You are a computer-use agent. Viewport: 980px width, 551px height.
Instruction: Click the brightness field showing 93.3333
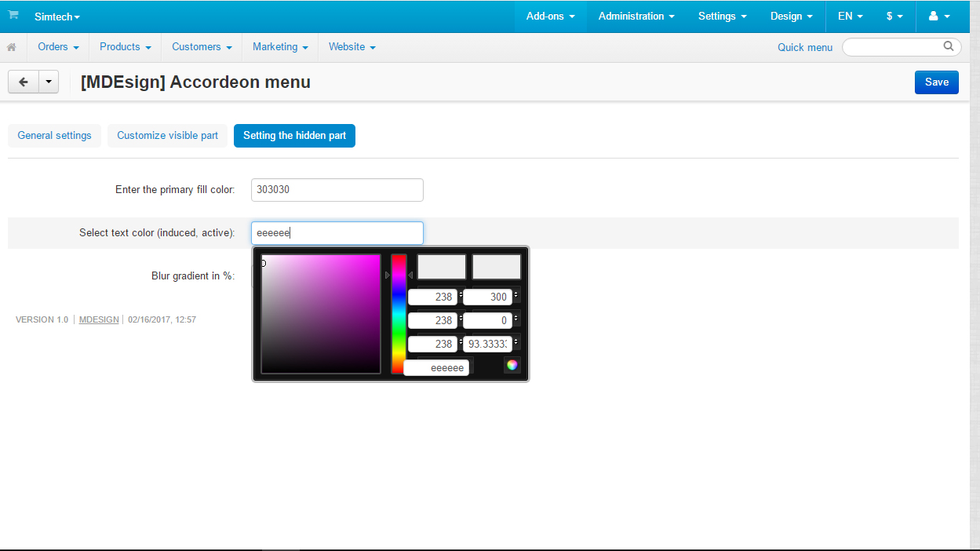pyautogui.click(x=487, y=344)
